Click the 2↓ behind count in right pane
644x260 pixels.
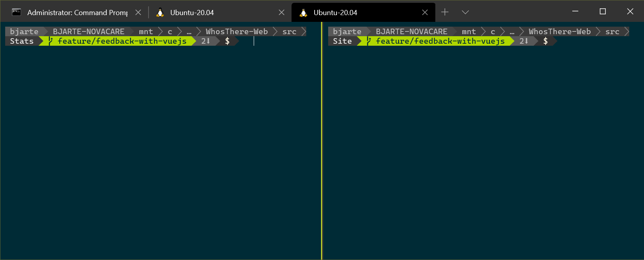[524, 41]
